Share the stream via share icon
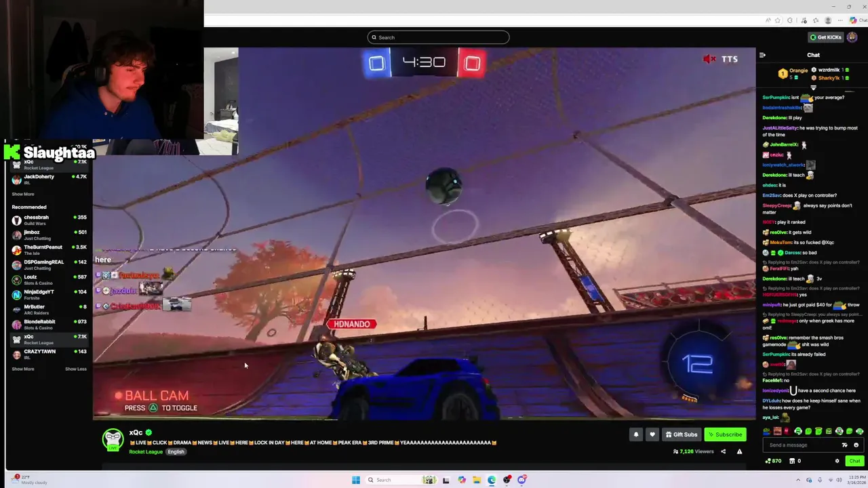The height and width of the screenshot is (488, 868). 723,451
